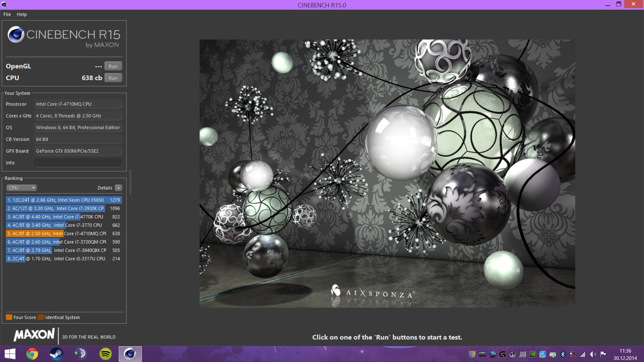
Task: Click the left panel resize handle
Action: [130, 183]
